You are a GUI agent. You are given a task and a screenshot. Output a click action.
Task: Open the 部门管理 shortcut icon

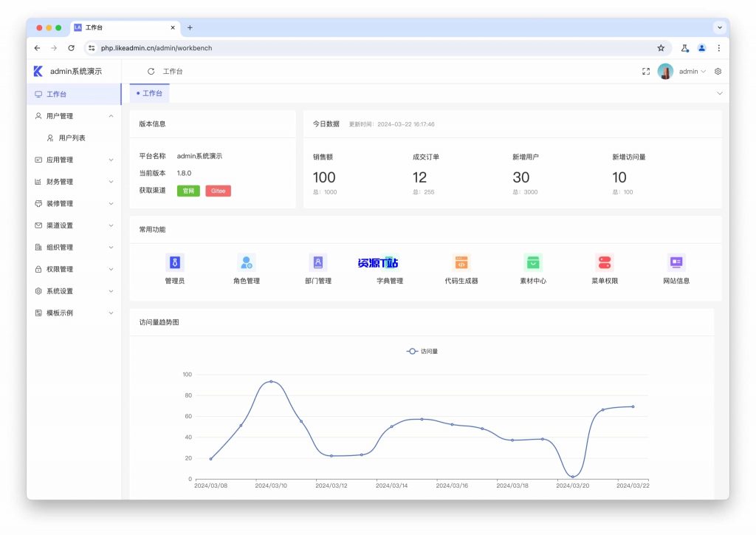pyautogui.click(x=318, y=262)
